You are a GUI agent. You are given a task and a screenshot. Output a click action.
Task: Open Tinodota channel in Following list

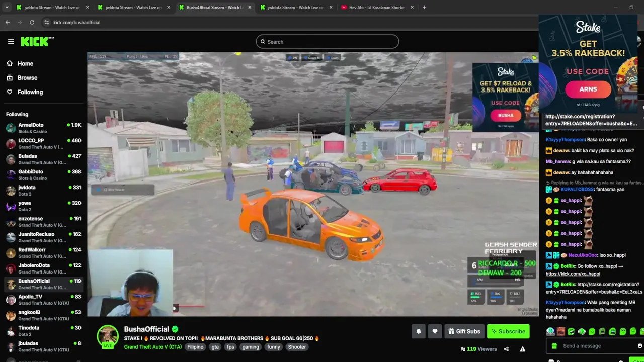[x=43, y=331]
